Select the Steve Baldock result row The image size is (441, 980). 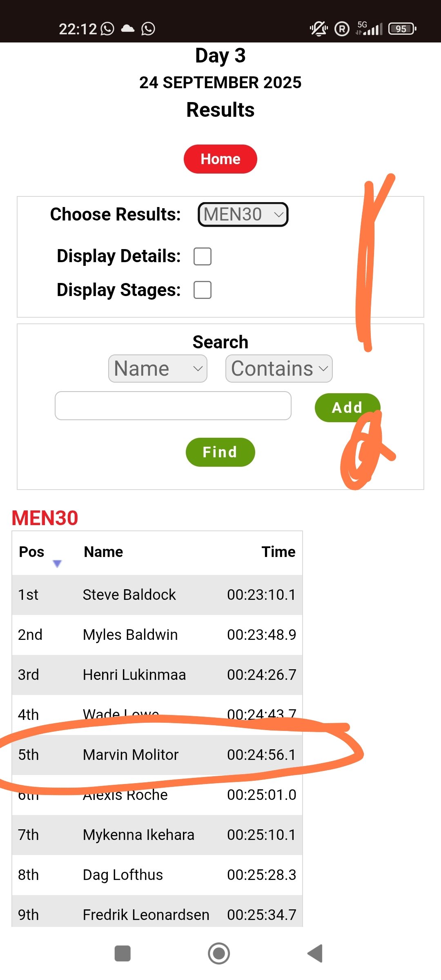click(x=157, y=595)
